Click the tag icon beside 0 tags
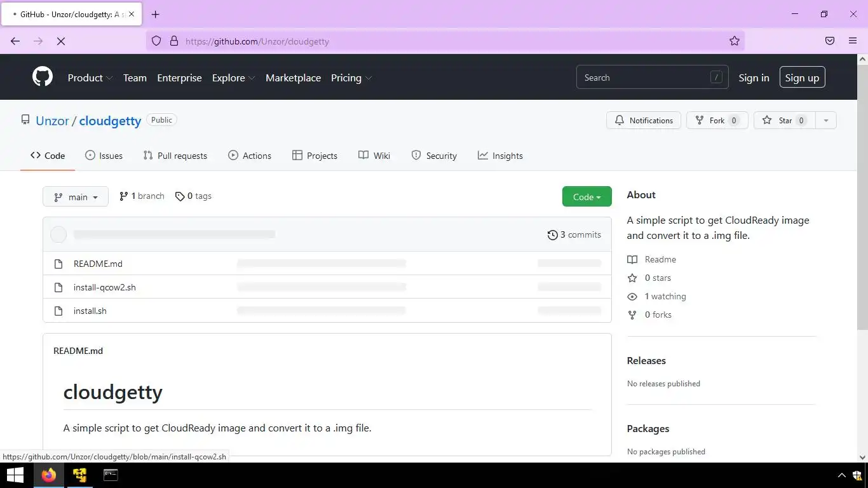Screen dimensions: 868x488 (x=180, y=196)
